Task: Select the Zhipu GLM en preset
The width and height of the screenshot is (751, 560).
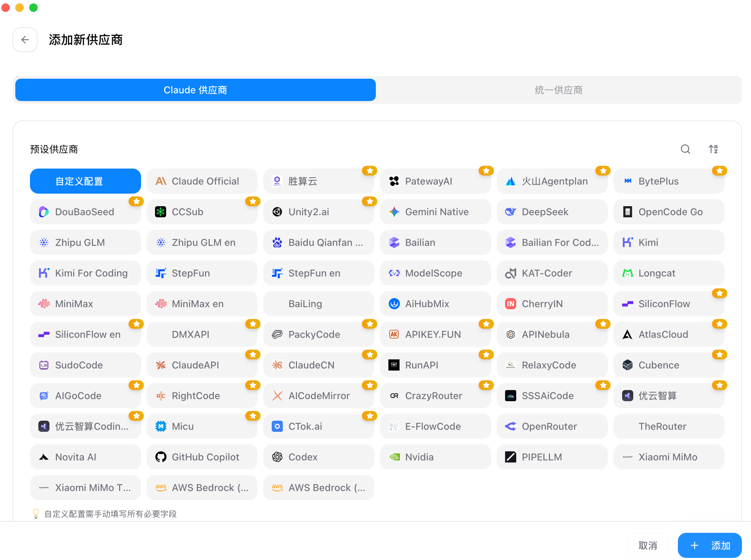Action: 202,242
